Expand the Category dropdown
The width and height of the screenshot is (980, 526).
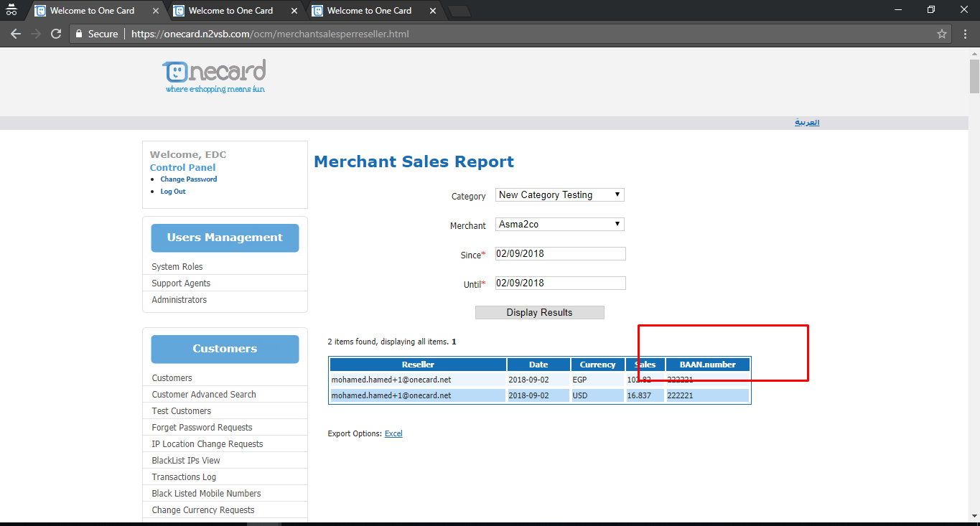click(x=559, y=195)
